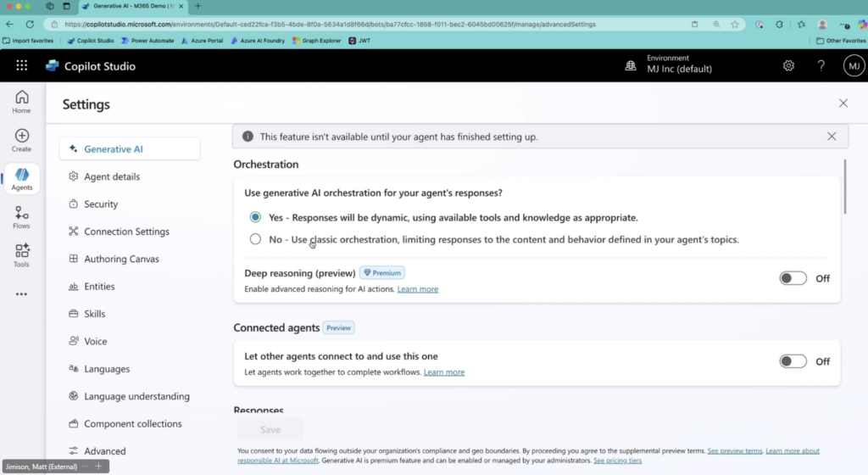Open Voice settings
The width and height of the screenshot is (868, 475).
tap(95, 341)
